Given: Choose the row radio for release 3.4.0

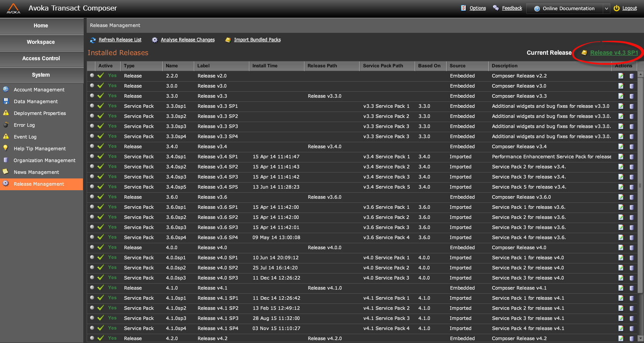Looking at the screenshot, I should pyautogui.click(x=92, y=146).
